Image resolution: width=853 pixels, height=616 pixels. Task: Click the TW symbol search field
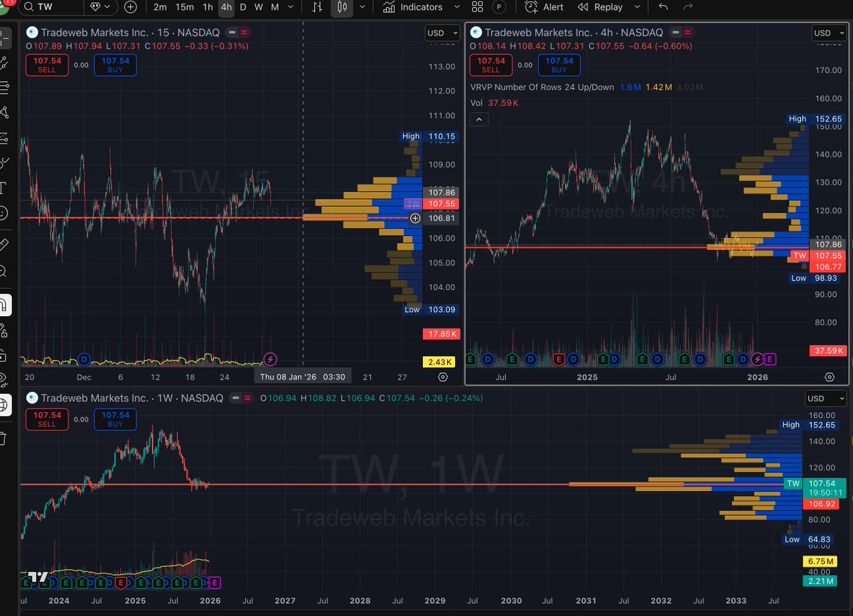(51, 7)
